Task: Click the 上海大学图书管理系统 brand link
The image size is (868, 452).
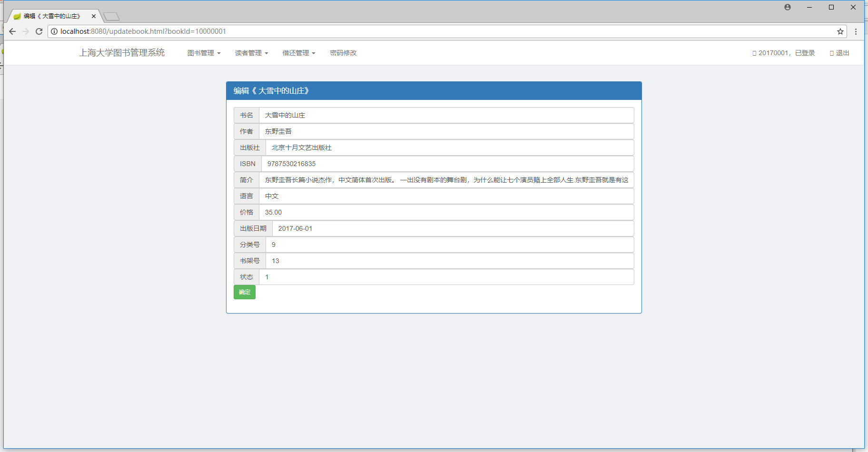Action: (x=122, y=53)
